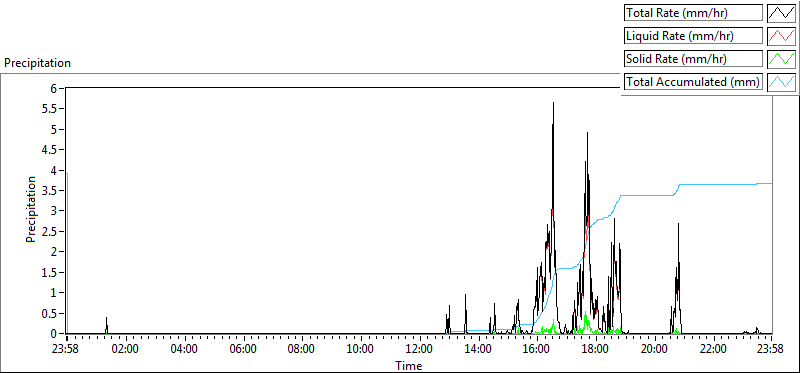The height and width of the screenshot is (373, 800).
Task: Click the 06:00 time axis marker
Action: [x=243, y=349]
